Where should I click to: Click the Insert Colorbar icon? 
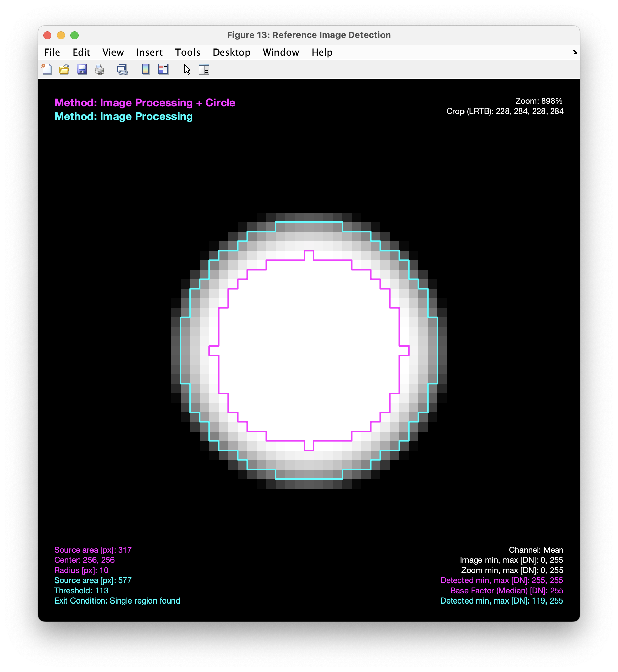pos(146,69)
